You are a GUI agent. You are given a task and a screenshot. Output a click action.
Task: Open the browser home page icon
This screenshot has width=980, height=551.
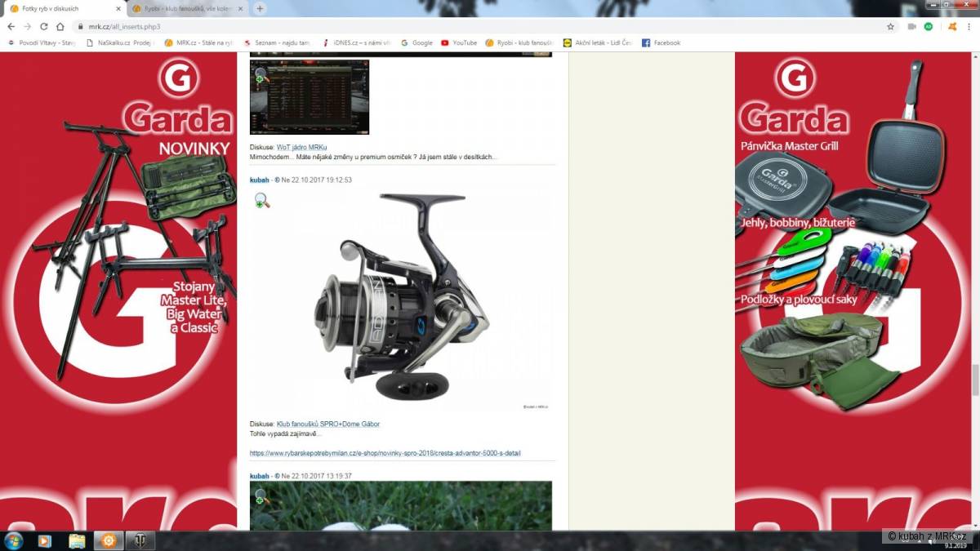pos(60,26)
